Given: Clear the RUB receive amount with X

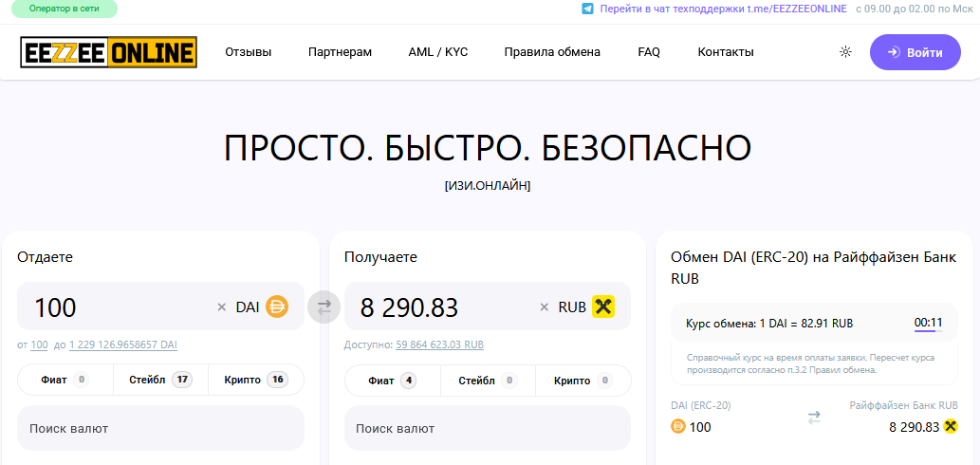Looking at the screenshot, I should point(545,307).
